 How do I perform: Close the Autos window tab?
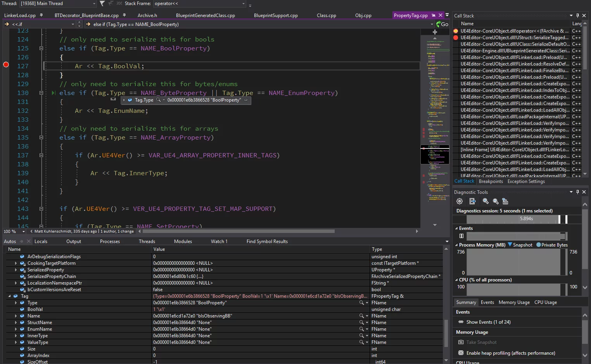point(28,241)
